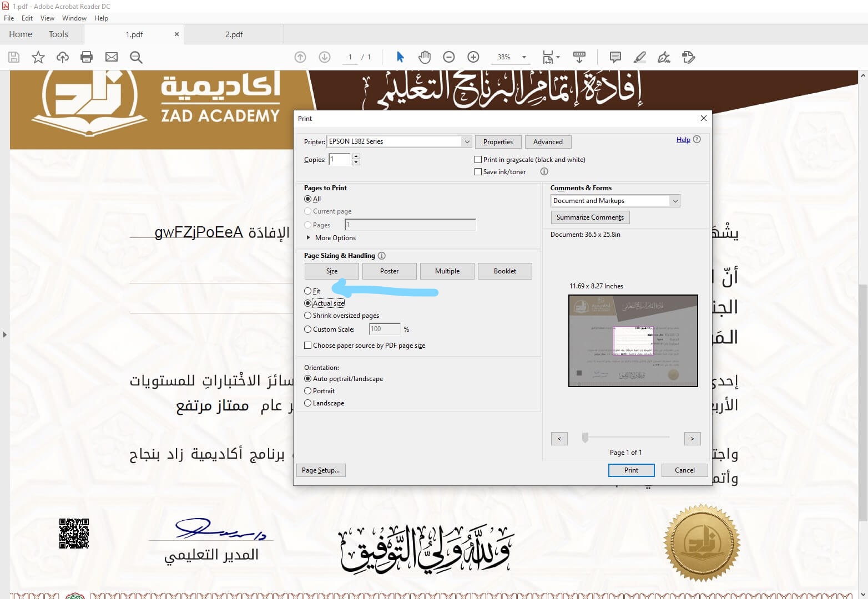868x599 pixels.
Task: Click the printer icon in the toolbar
Action: tap(87, 57)
